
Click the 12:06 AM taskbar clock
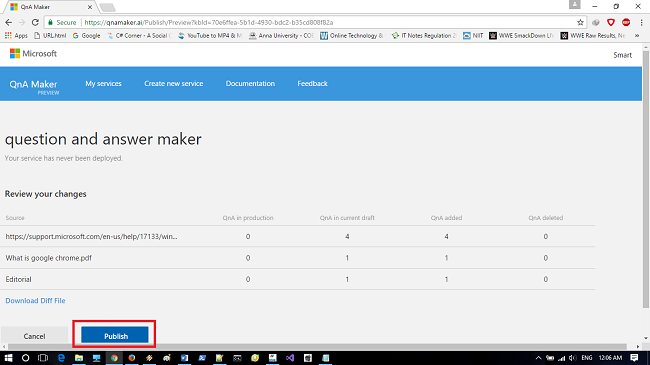tap(610, 358)
